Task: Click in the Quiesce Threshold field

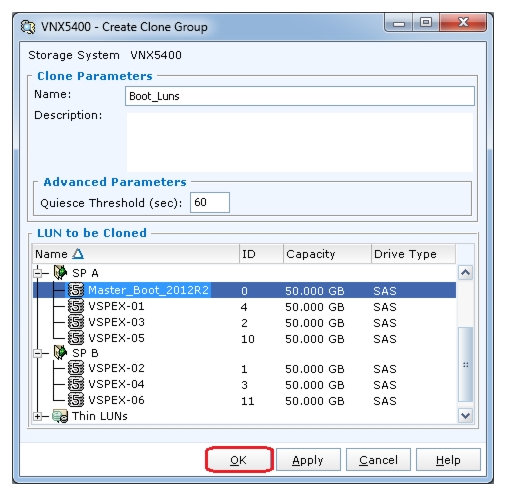Action: (210, 202)
